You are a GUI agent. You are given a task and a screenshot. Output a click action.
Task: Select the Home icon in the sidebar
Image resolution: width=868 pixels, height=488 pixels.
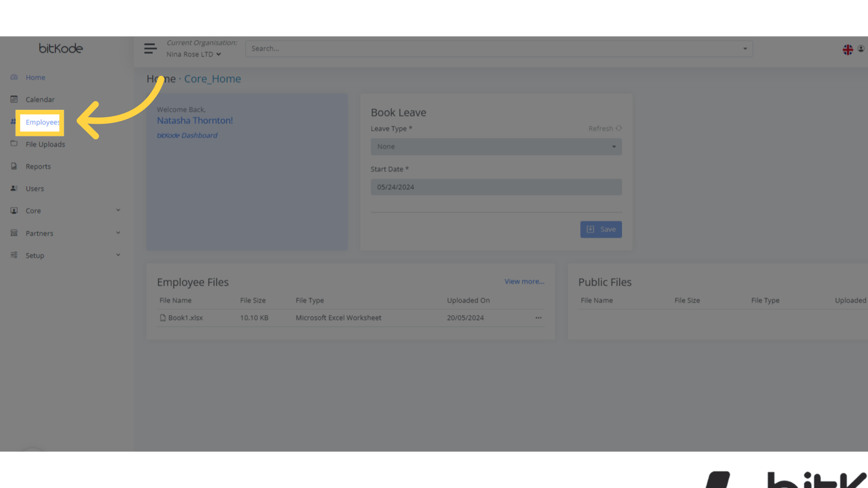pyautogui.click(x=14, y=77)
